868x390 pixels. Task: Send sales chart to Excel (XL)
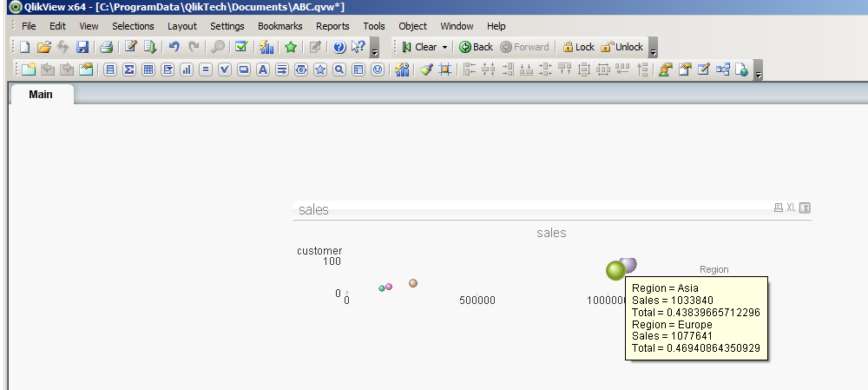[x=791, y=208]
